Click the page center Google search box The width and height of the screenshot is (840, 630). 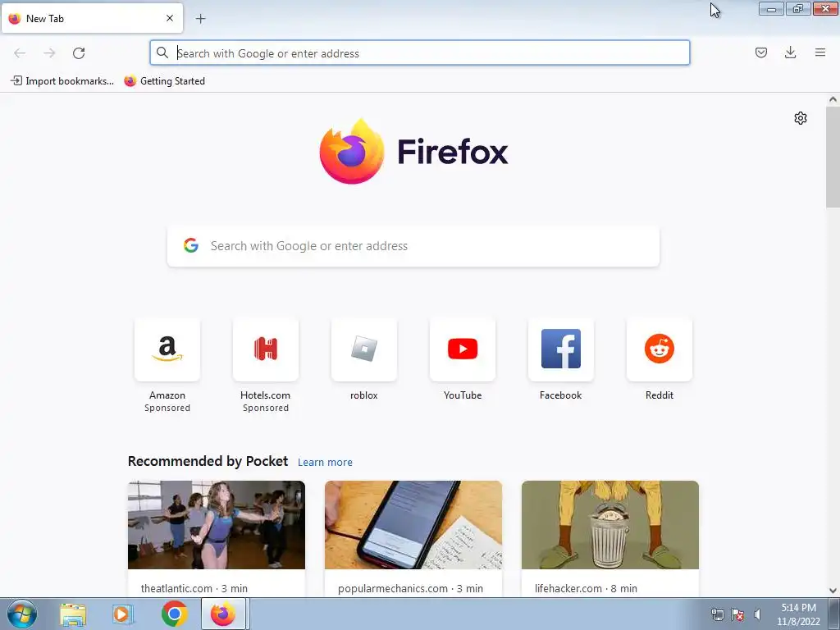(413, 246)
